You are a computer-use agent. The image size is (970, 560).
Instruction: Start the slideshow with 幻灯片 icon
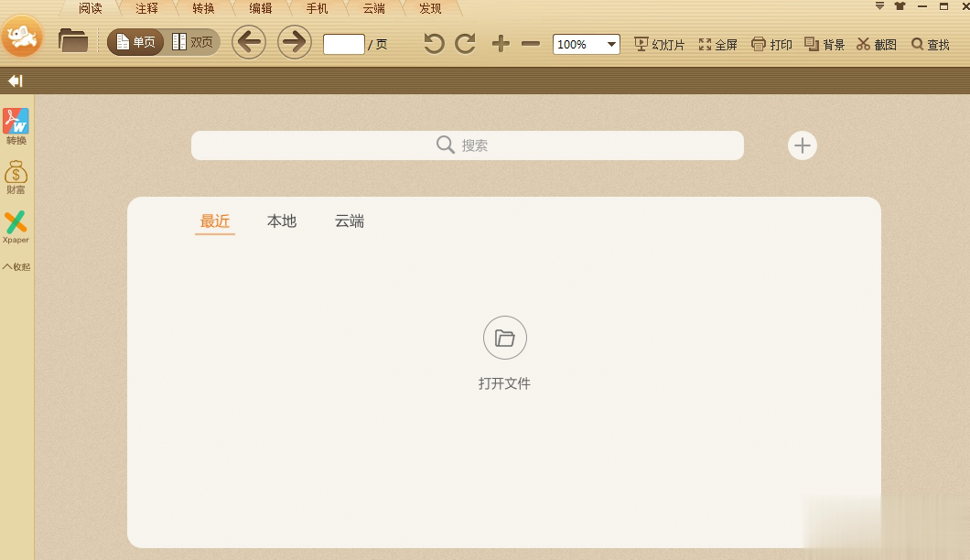(x=658, y=43)
